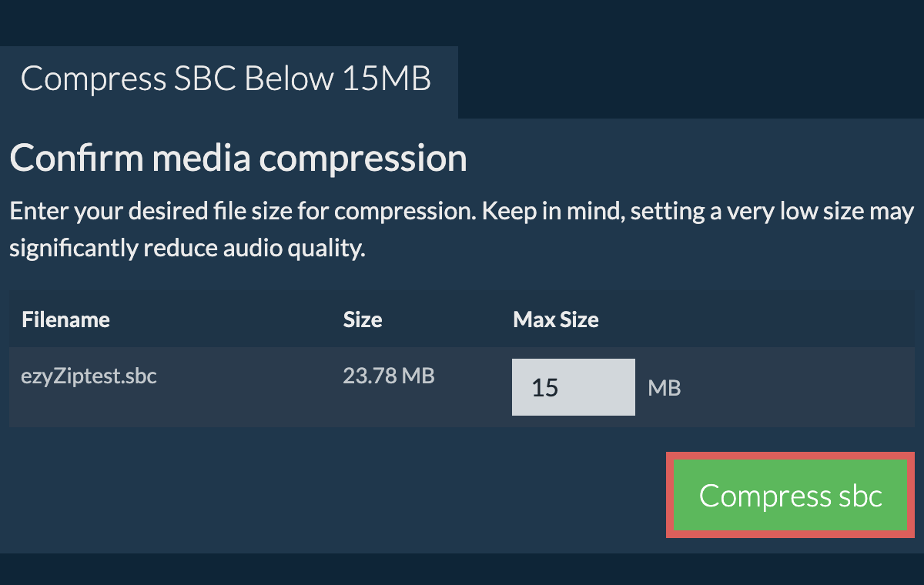
Task: Select the ezyZiptest.sbc filename cell
Action: [x=89, y=377]
